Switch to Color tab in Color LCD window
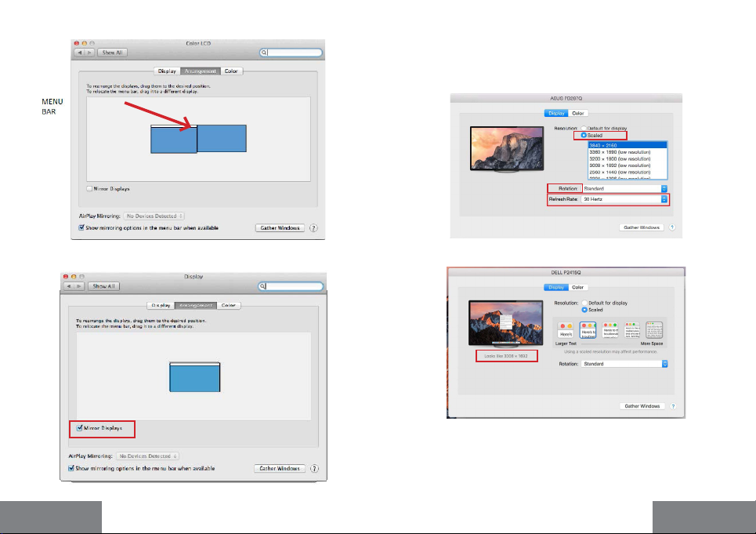The width and height of the screenshot is (756, 534). click(231, 71)
